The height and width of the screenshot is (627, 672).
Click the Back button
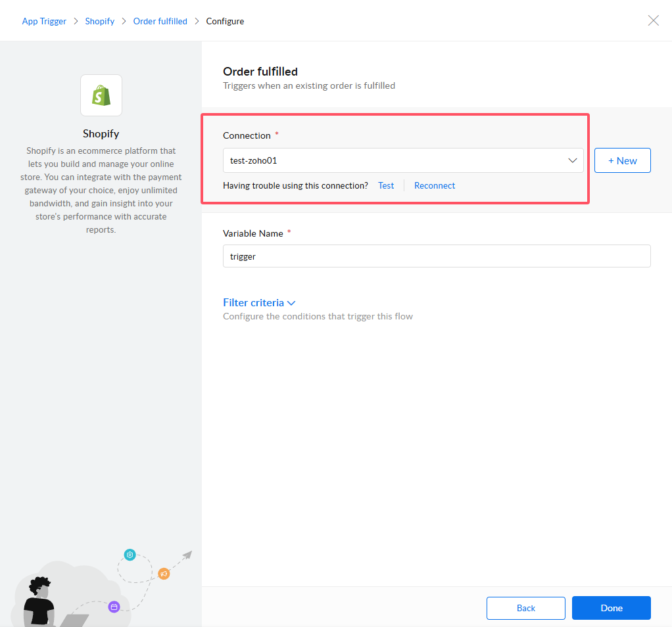(526, 608)
